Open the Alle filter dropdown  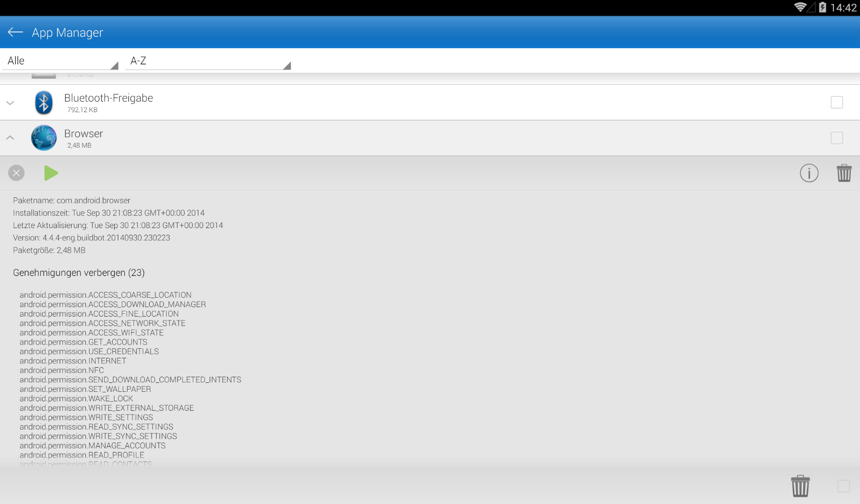(x=60, y=61)
